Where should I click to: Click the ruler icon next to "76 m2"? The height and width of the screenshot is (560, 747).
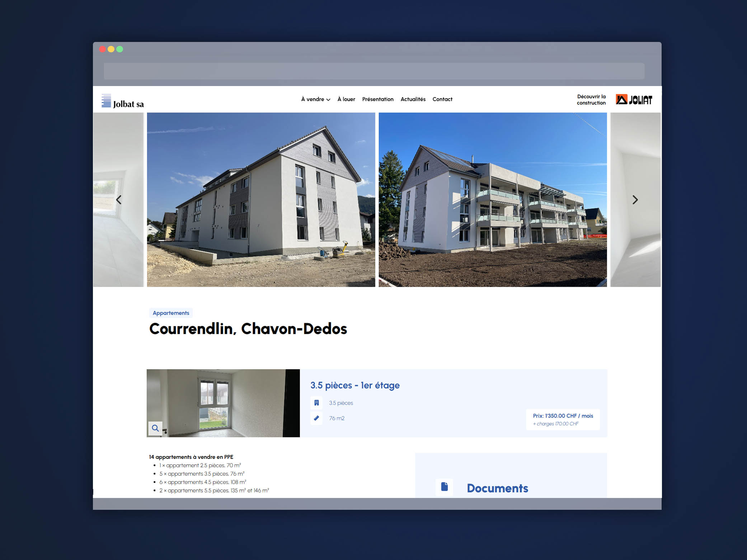(316, 418)
